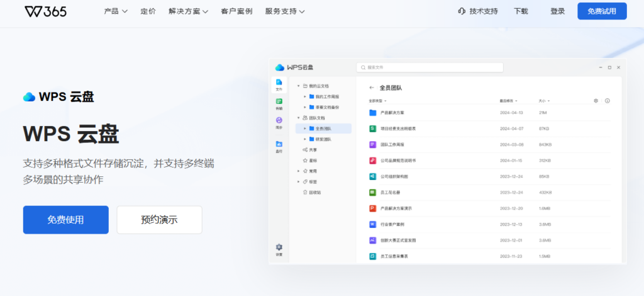Click the orange presentation icon for 产品解决方案演示
The height and width of the screenshot is (296, 644).
(373, 208)
